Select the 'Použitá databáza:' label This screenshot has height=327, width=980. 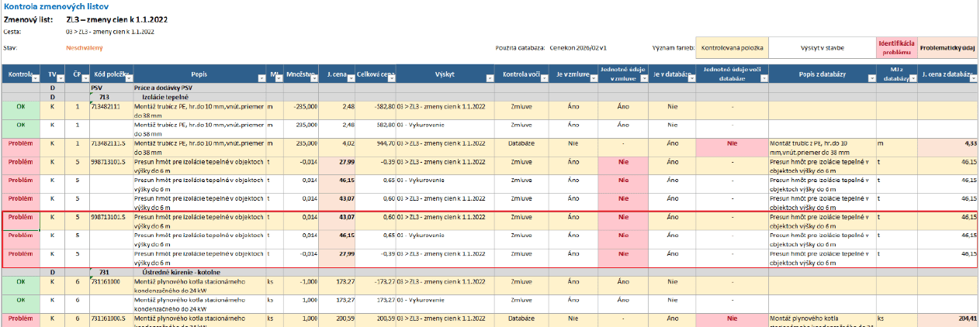(x=520, y=48)
